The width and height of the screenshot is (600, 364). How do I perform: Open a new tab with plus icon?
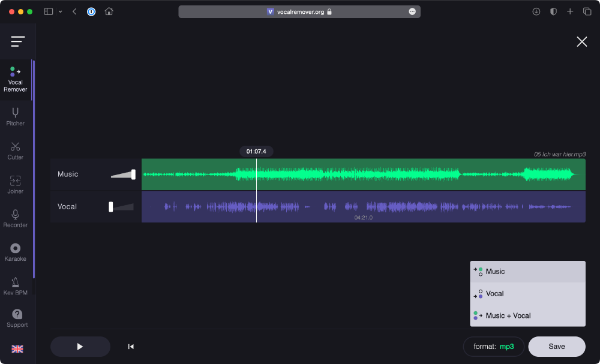(570, 11)
